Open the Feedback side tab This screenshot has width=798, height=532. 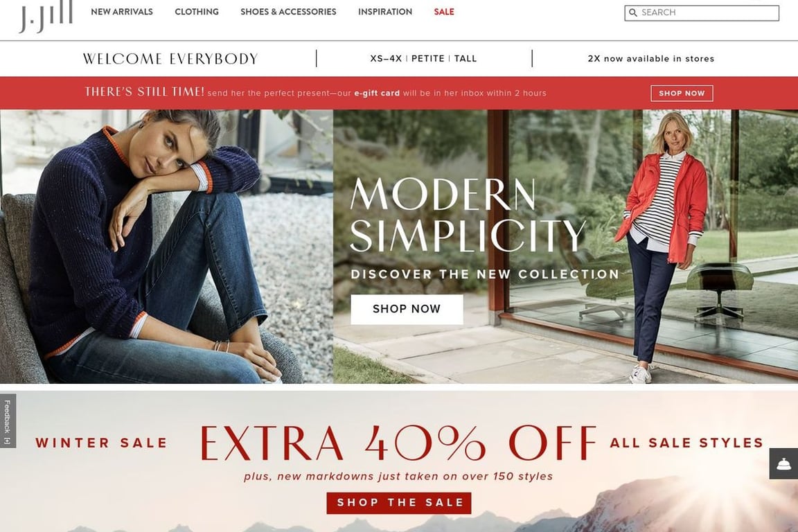8,421
